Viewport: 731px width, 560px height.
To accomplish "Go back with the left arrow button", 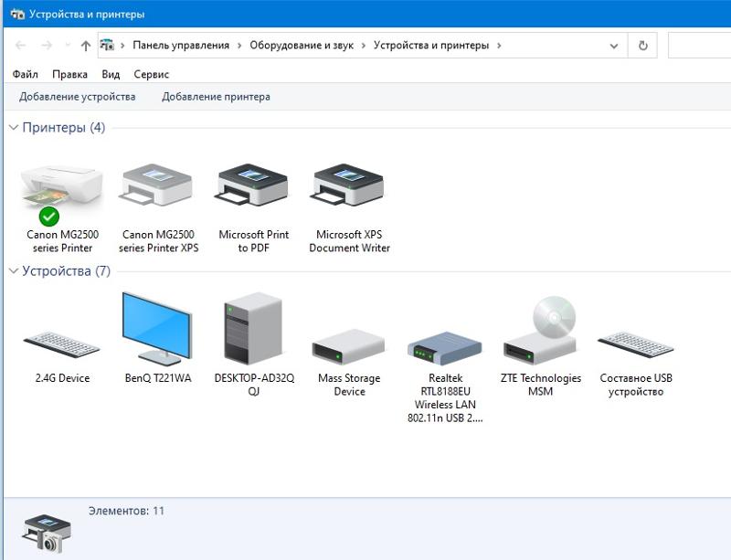I will (x=20, y=46).
